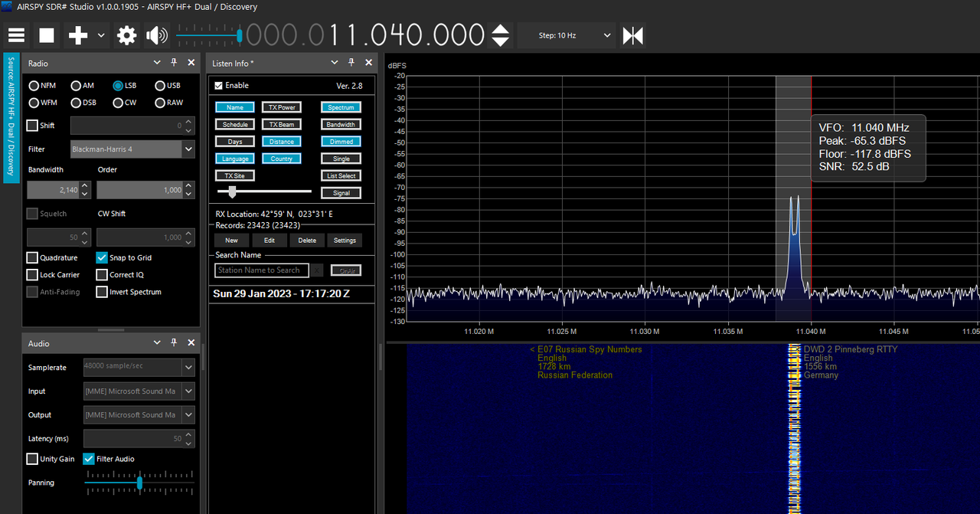Click the TX Beam button

click(x=281, y=124)
